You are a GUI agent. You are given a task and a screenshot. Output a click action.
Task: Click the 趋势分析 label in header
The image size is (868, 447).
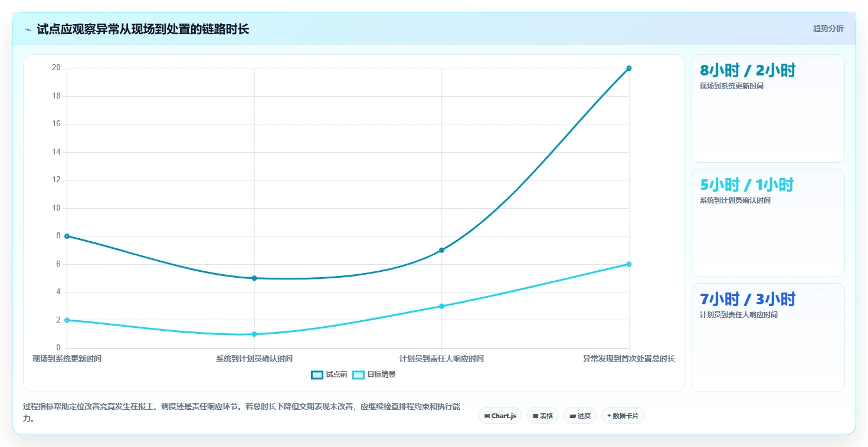[828, 28]
